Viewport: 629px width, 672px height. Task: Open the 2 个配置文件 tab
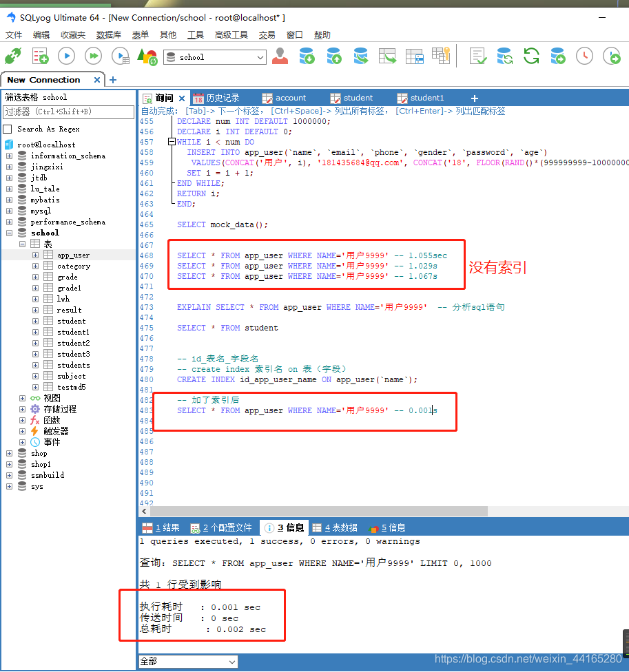tap(221, 527)
